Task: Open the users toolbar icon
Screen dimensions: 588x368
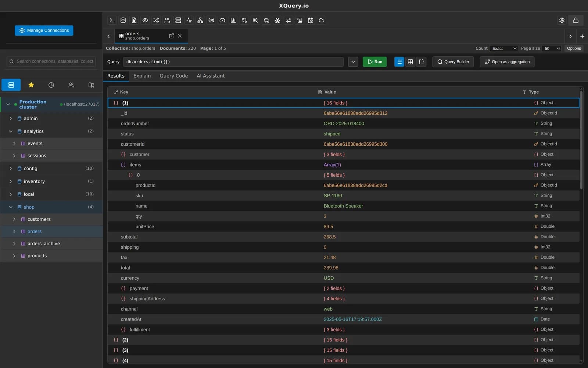Action: [x=167, y=20]
